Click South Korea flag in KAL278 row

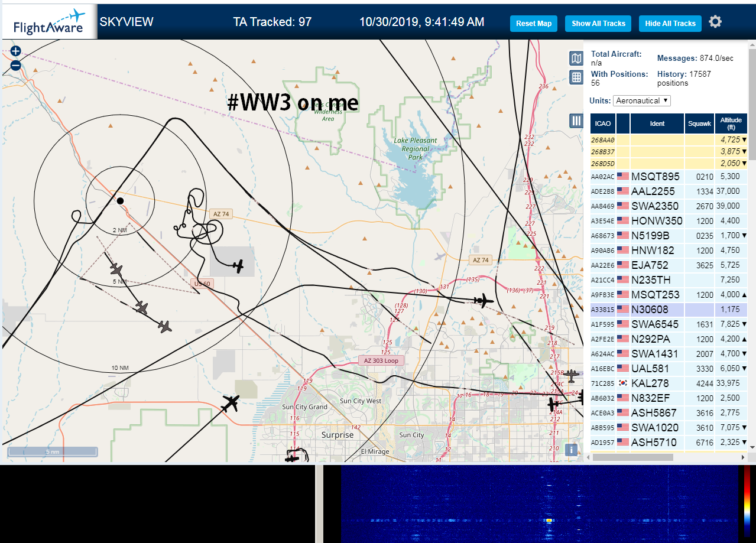click(622, 383)
